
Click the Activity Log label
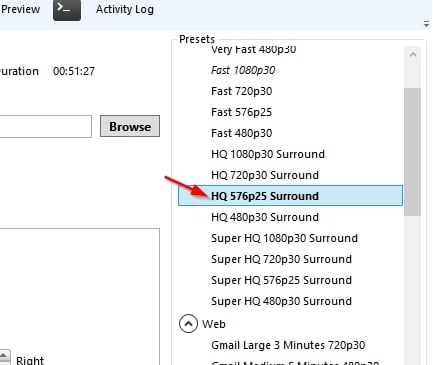pyautogui.click(x=125, y=9)
